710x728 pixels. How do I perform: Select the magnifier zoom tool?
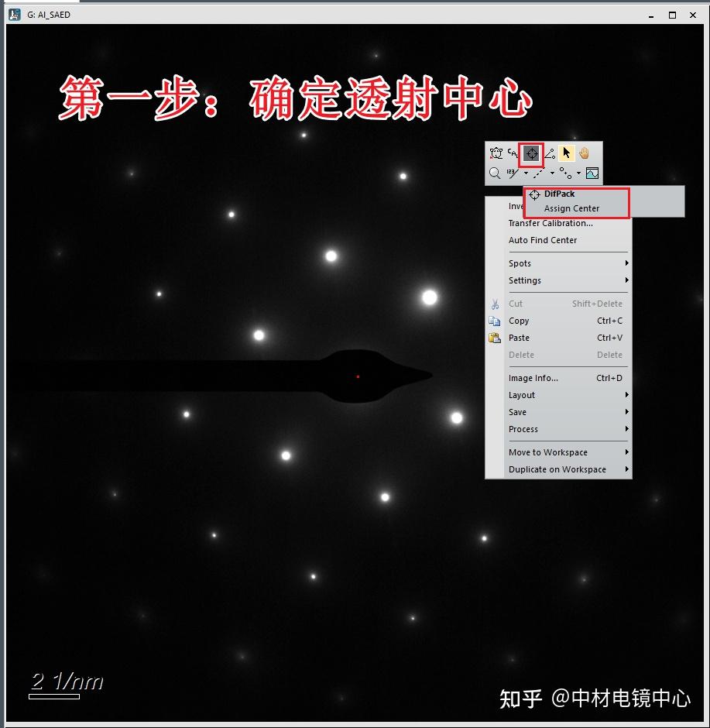click(495, 173)
